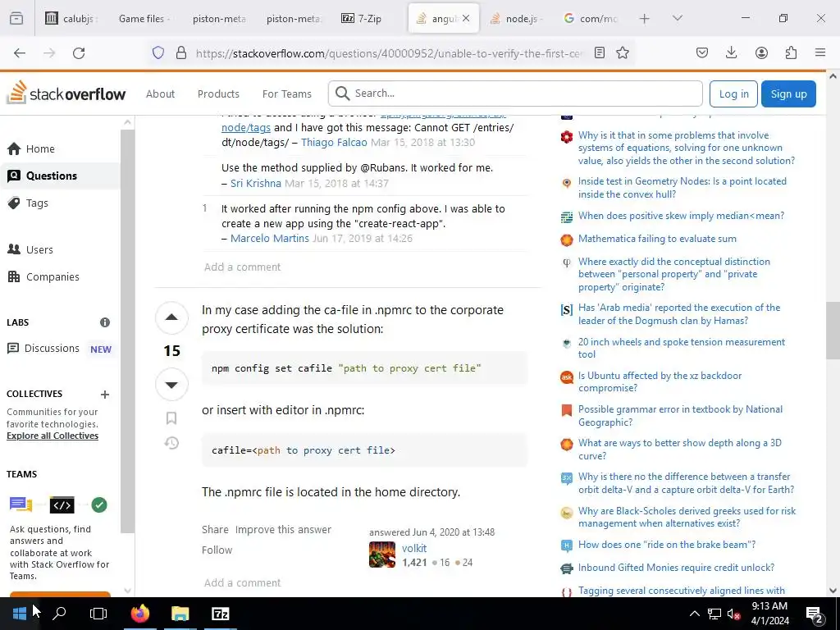Bookmark the npmrc cafile answer
The image size is (840, 630).
[171, 418]
